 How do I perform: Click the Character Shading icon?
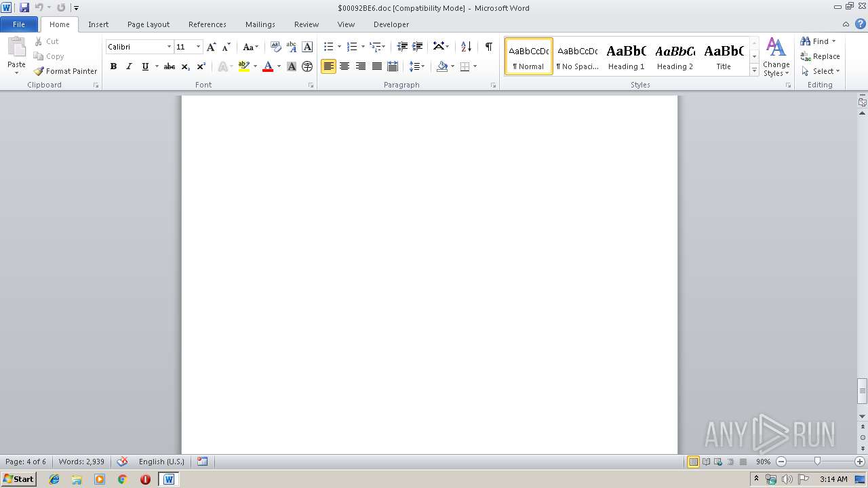tap(292, 66)
